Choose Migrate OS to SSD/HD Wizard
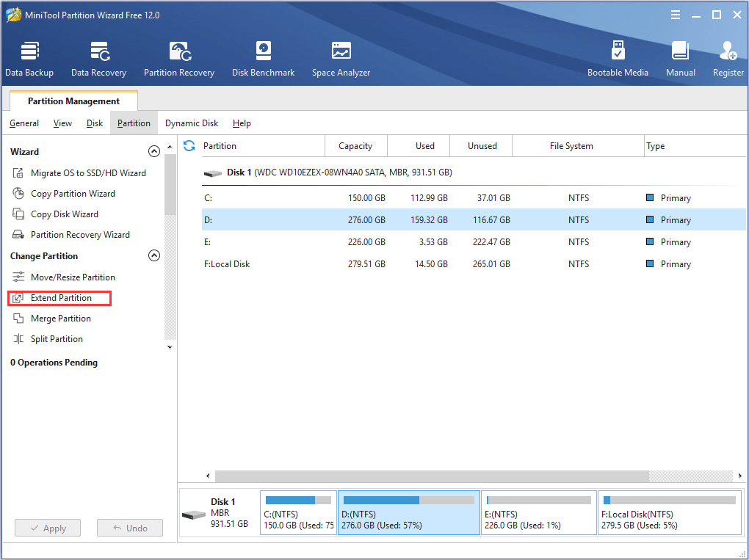Image resolution: width=749 pixels, height=560 pixels. [x=88, y=172]
